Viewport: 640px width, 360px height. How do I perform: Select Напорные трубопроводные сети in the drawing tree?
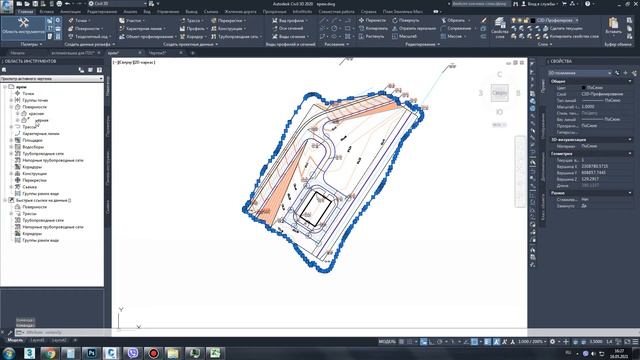point(53,160)
